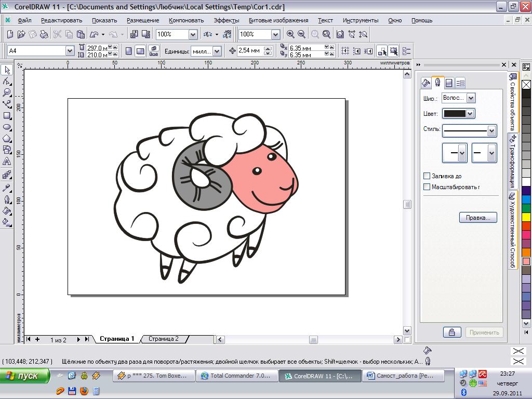Select the Polygon tool
The image size is (532, 399).
[x=7, y=139]
